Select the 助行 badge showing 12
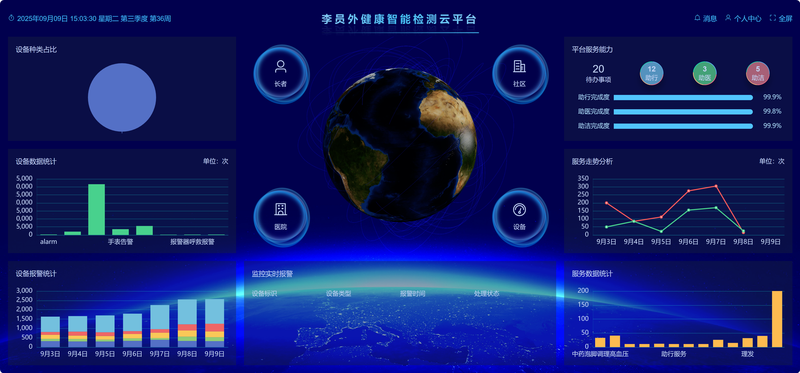 (652, 73)
